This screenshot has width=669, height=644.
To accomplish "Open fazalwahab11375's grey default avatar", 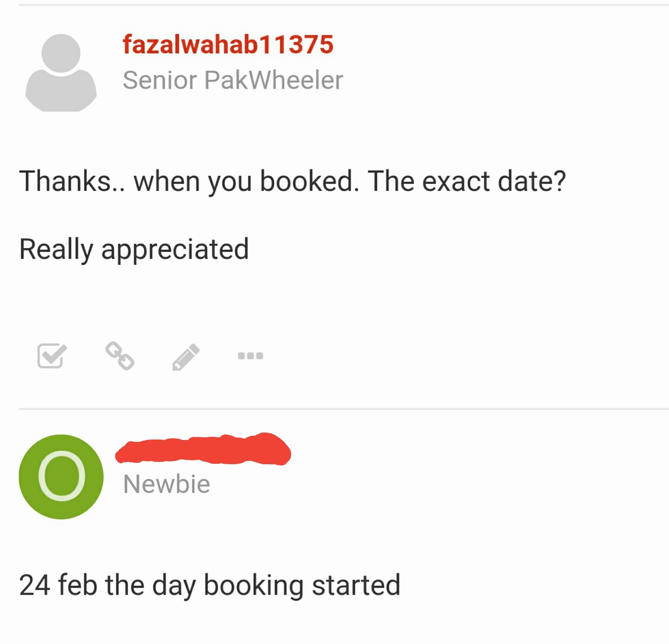I will point(61,72).
